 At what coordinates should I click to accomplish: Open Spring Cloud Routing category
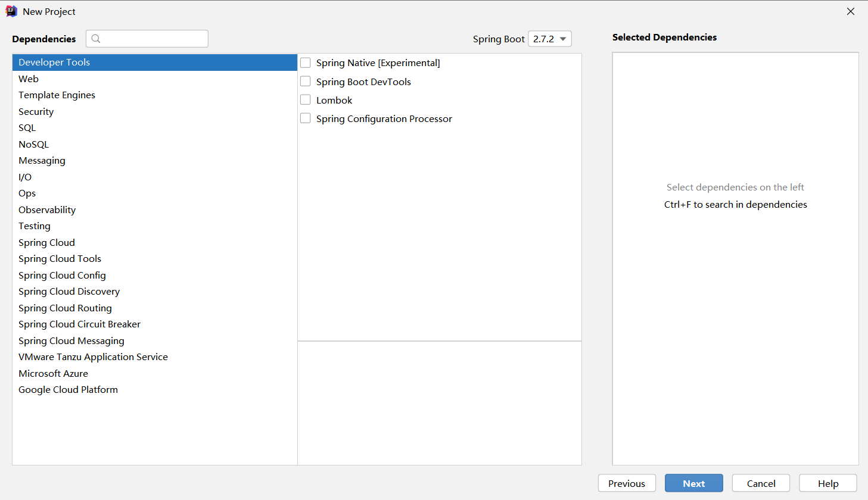click(155, 308)
